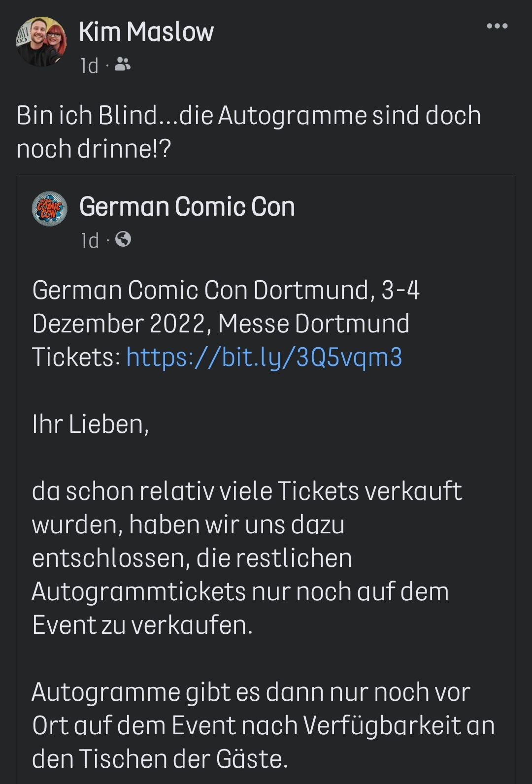Screen dimensions: 532x784
Task: Open the three-dot post options menu
Action: [497, 26]
